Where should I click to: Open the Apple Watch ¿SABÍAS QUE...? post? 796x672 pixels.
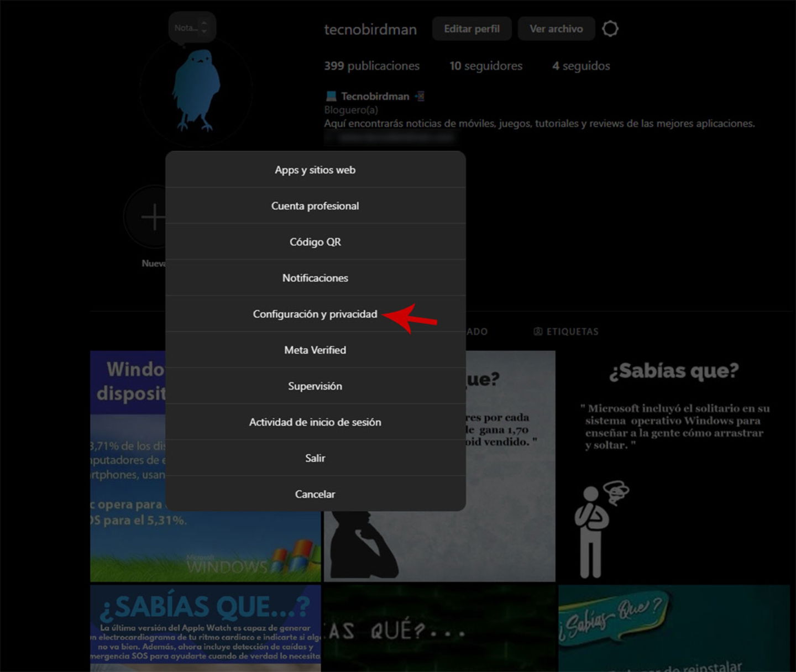(206, 628)
